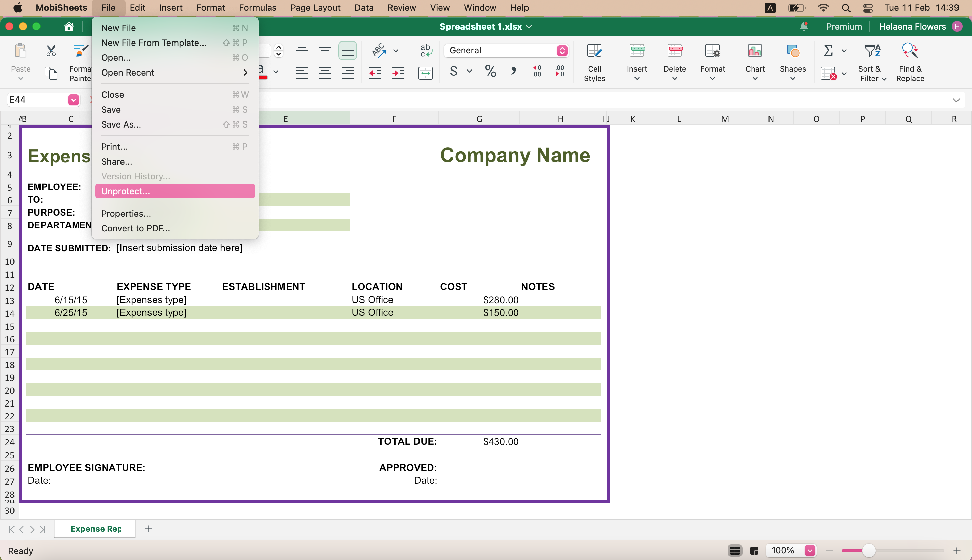Open the AutoSum sigma tool

[x=828, y=50]
